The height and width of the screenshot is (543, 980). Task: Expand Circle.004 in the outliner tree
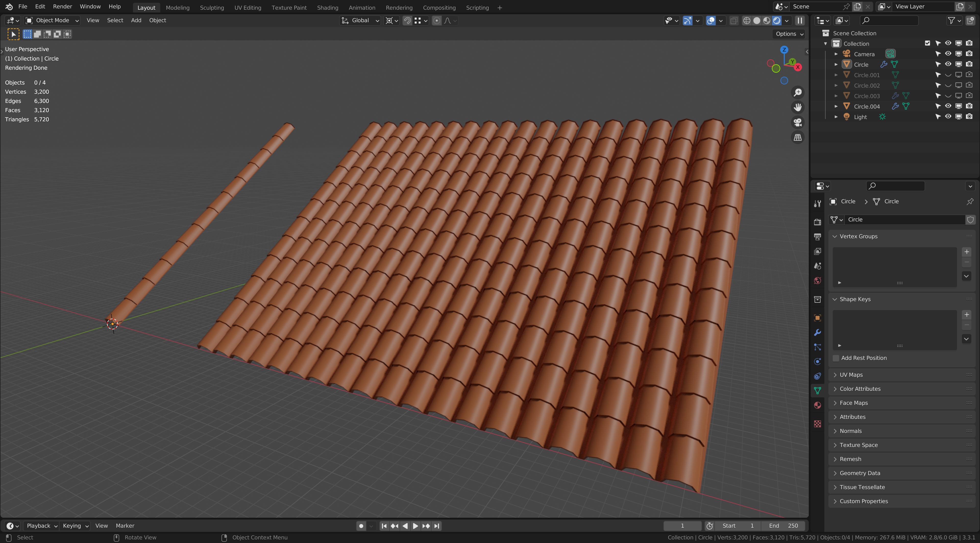click(x=836, y=106)
